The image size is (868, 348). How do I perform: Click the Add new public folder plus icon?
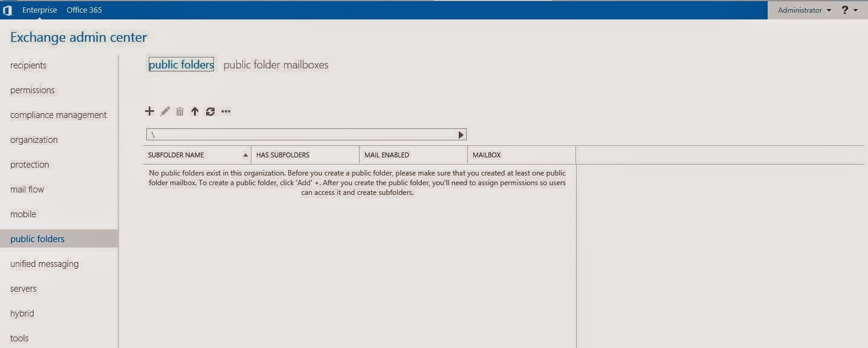pyautogui.click(x=150, y=111)
